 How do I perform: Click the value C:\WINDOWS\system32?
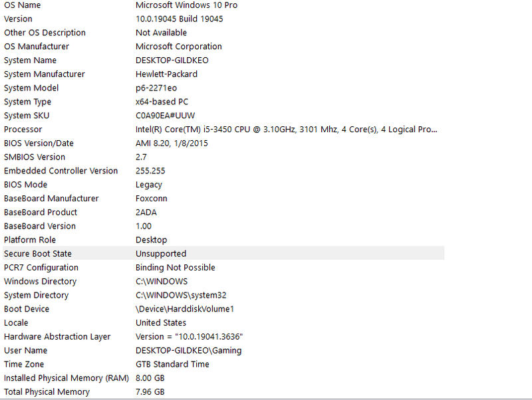181,296
